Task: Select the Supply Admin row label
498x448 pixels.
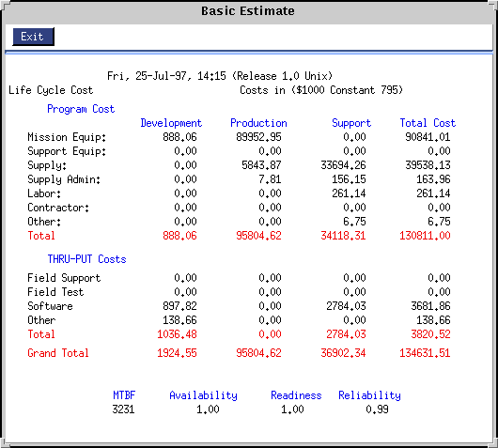Action: pos(64,179)
